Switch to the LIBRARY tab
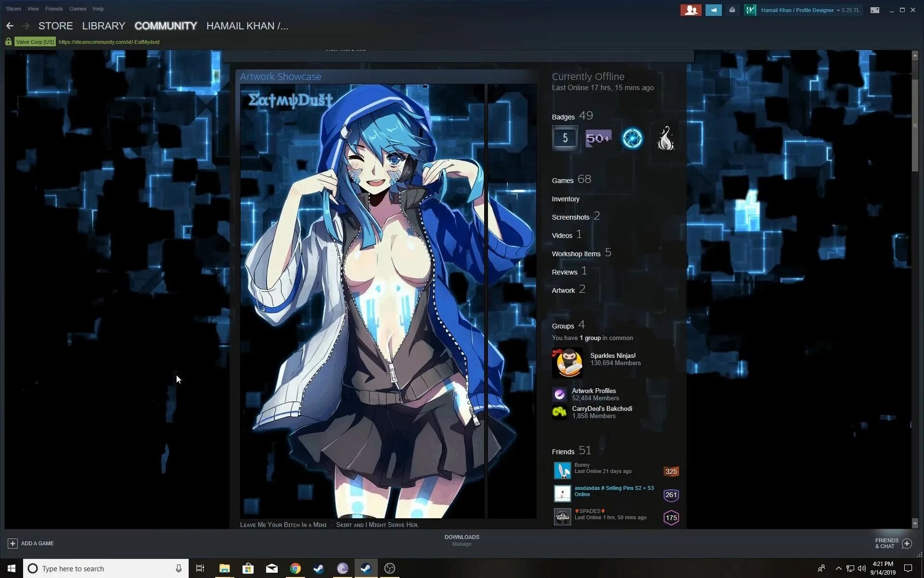Image resolution: width=924 pixels, height=578 pixels. pos(103,26)
